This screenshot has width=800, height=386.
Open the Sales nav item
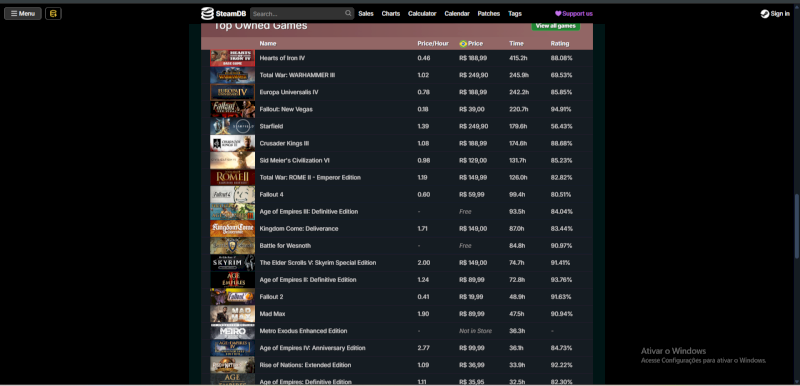pyautogui.click(x=366, y=14)
